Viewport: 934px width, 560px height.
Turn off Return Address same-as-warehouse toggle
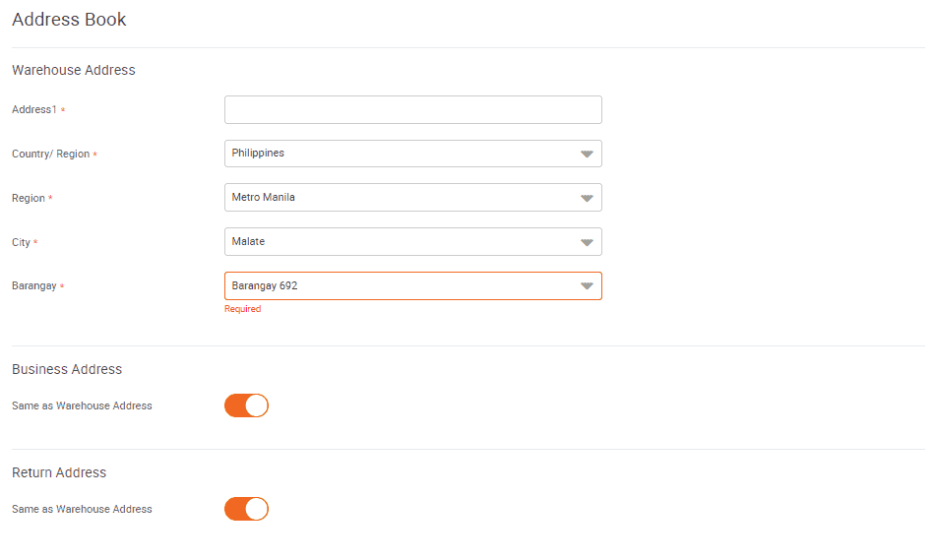[x=246, y=509]
